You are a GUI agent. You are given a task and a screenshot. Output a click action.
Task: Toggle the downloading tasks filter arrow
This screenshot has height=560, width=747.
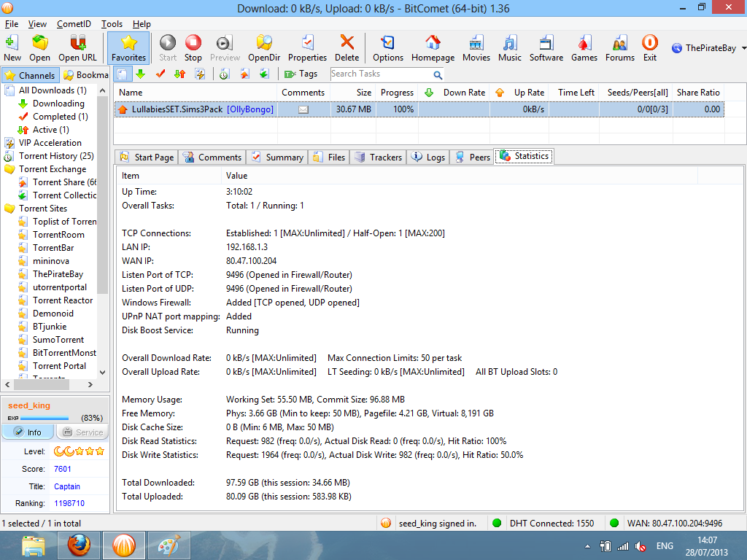(141, 74)
